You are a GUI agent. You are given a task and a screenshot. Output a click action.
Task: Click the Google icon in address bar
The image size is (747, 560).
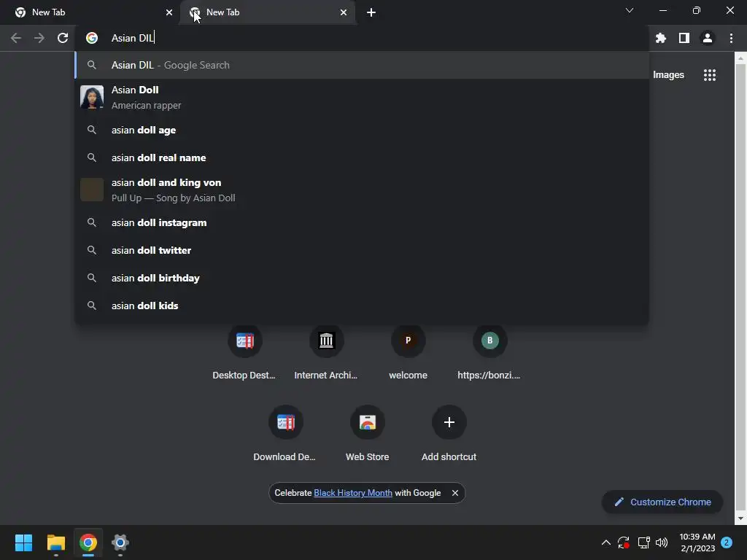point(92,38)
